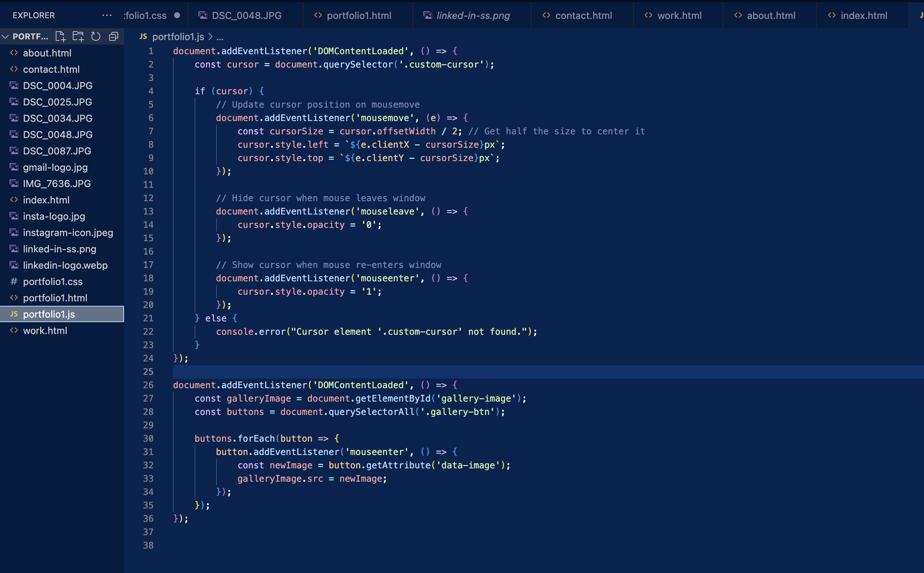The width and height of the screenshot is (924, 573).
Task: Open linkedin-logo.webp file
Action: [x=65, y=265]
